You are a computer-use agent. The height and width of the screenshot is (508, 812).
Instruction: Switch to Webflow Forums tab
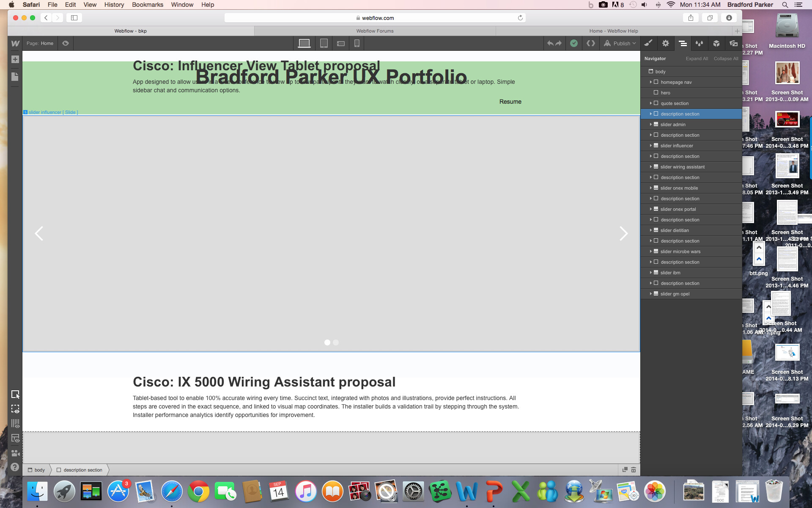click(x=375, y=31)
